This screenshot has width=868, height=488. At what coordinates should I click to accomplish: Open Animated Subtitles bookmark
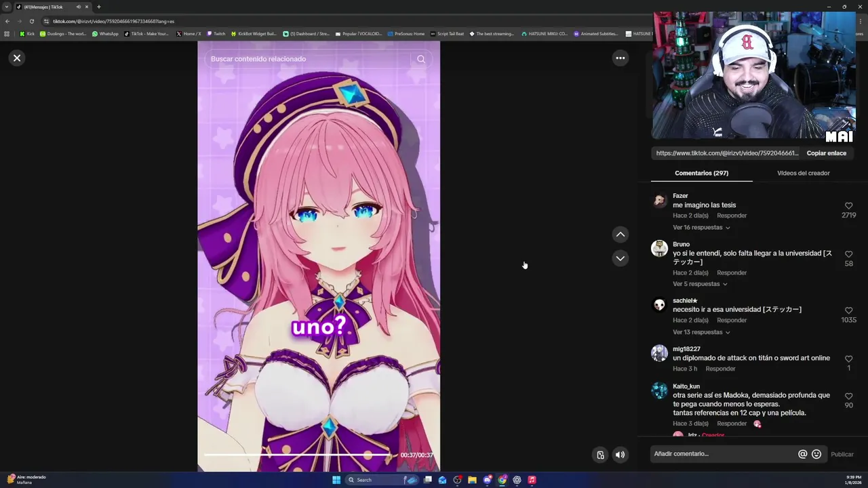595,33
